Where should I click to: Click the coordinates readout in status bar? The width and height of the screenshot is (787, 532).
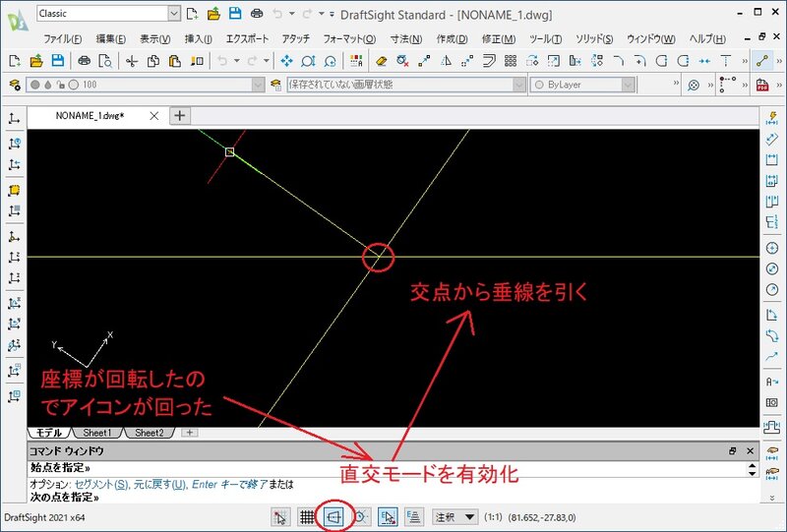point(542,517)
